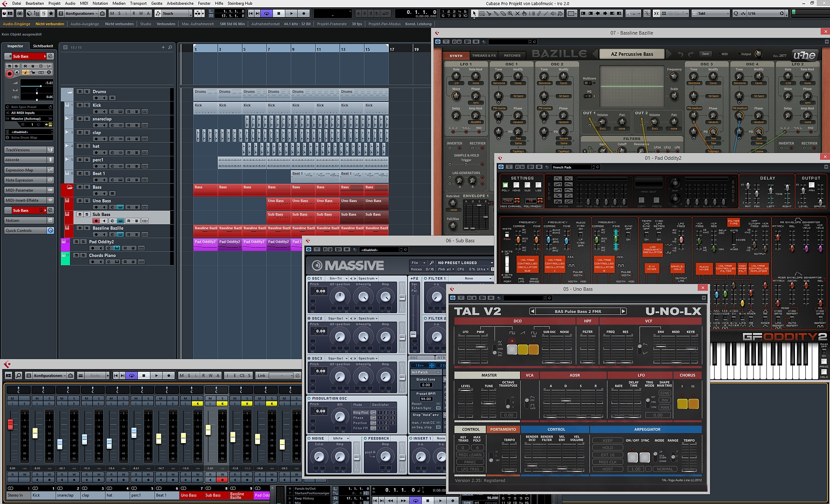Click the Stereo In mixer fader handle

tap(10, 425)
